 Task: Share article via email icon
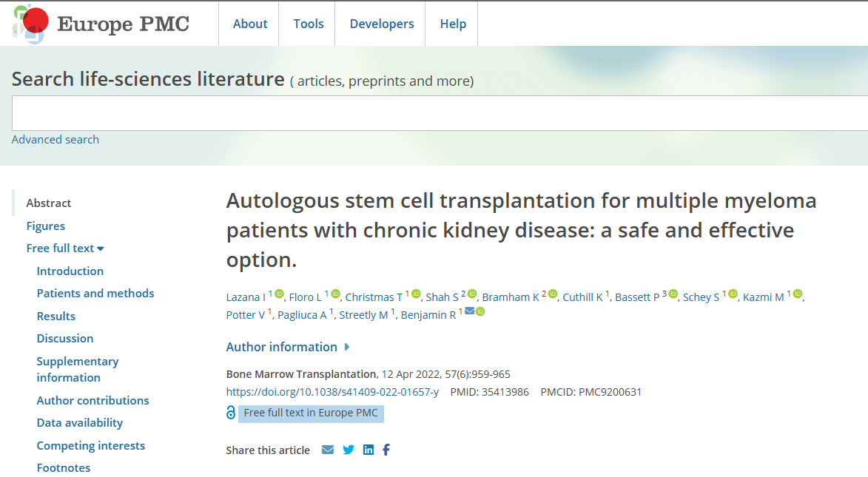point(328,450)
